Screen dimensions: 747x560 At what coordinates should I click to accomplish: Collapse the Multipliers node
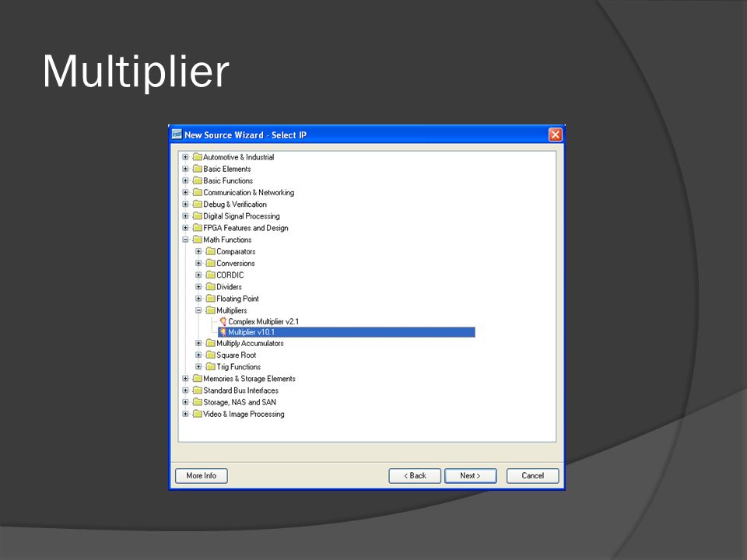pyautogui.click(x=198, y=310)
